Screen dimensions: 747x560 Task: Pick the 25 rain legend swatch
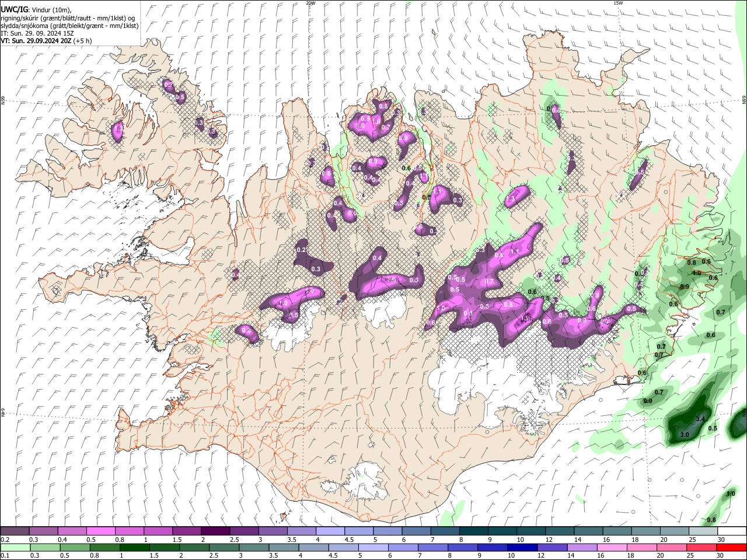701,548
